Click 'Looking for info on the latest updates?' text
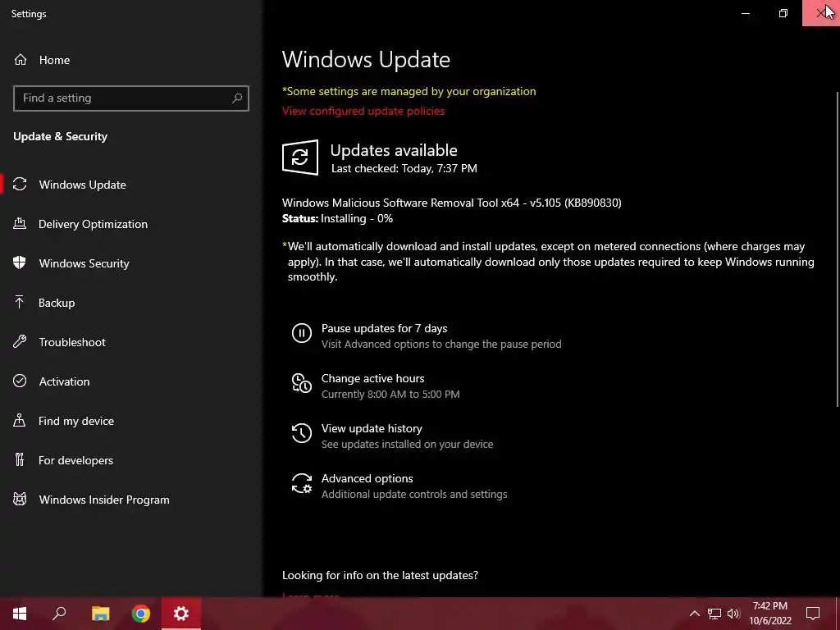Viewport: 840px width, 630px height. pos(380,575)
